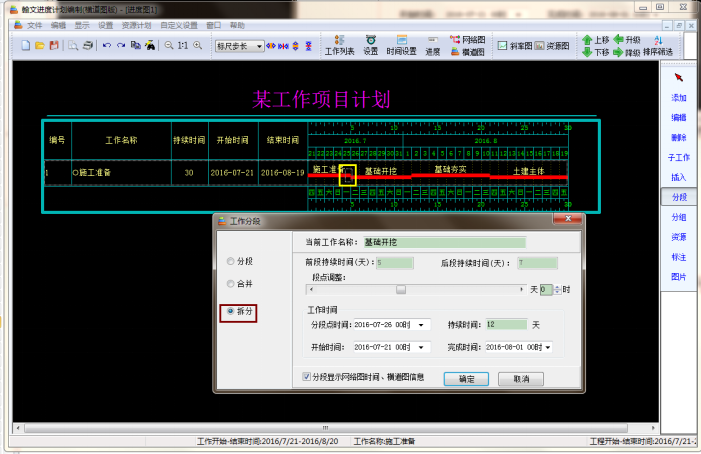Viewport: 701px width, 454px height.
Task: Uncheck 分段显示网络图时间、横道图信息 checkbox
Action: [307, 377]
